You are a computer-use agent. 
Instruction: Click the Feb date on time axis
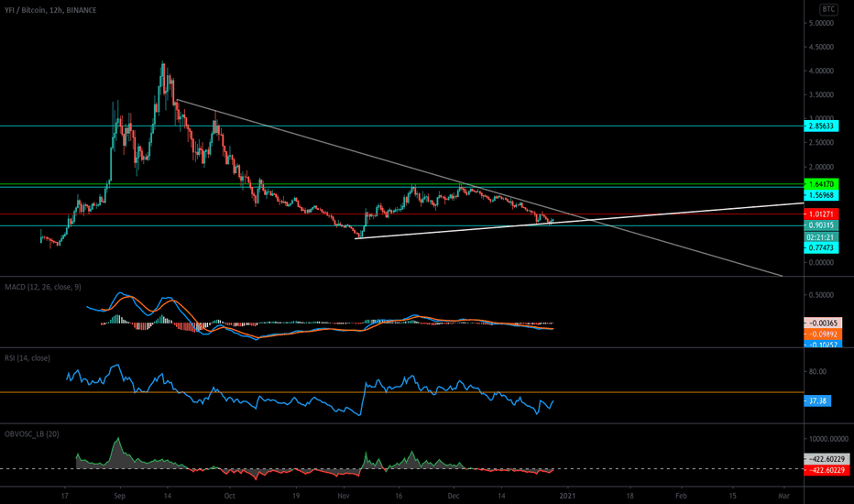point(681,496)
